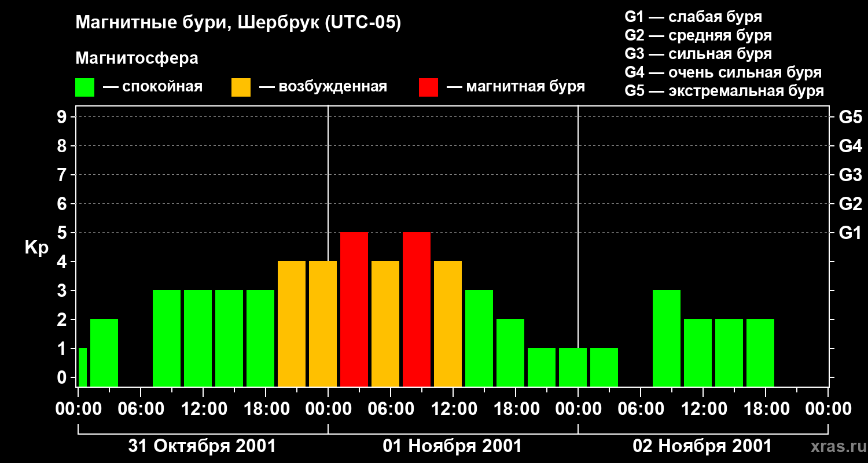Click the green Kp 2 bar on 01 Ноября

[510, 352]
